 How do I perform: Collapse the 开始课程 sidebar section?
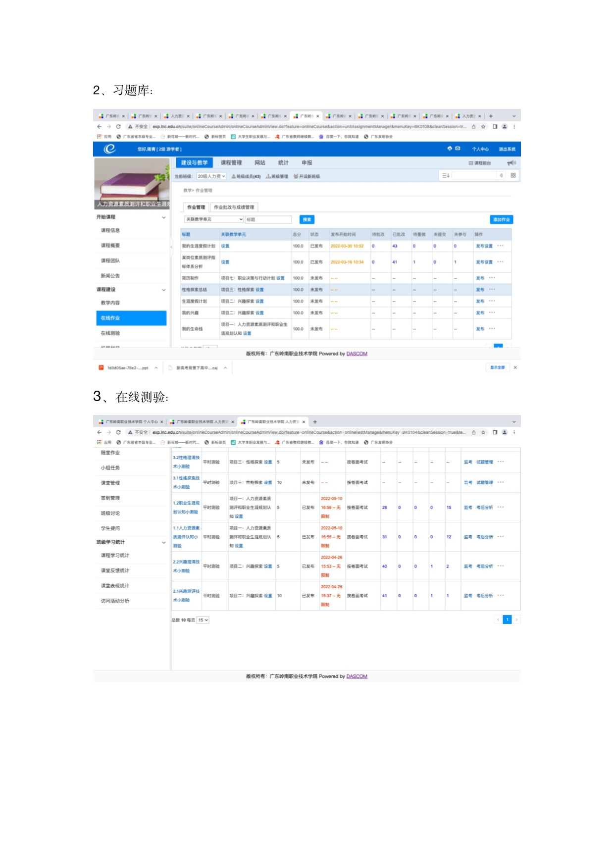[163, 217]
